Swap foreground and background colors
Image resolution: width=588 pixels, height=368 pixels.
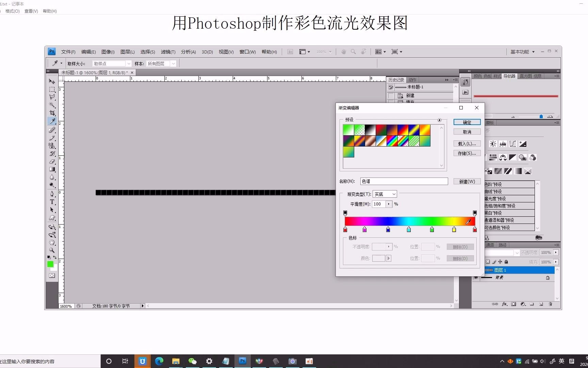click(x=55, y=257)
